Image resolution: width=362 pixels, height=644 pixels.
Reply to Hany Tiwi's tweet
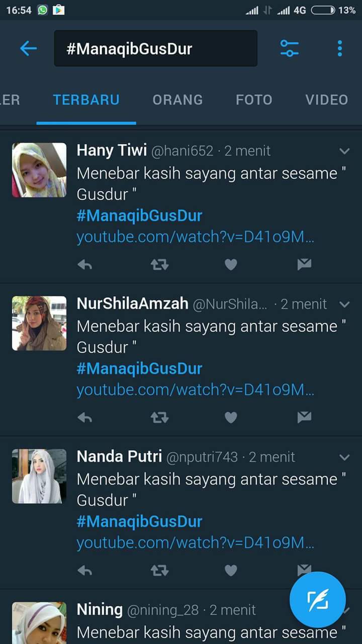(85, 264)
